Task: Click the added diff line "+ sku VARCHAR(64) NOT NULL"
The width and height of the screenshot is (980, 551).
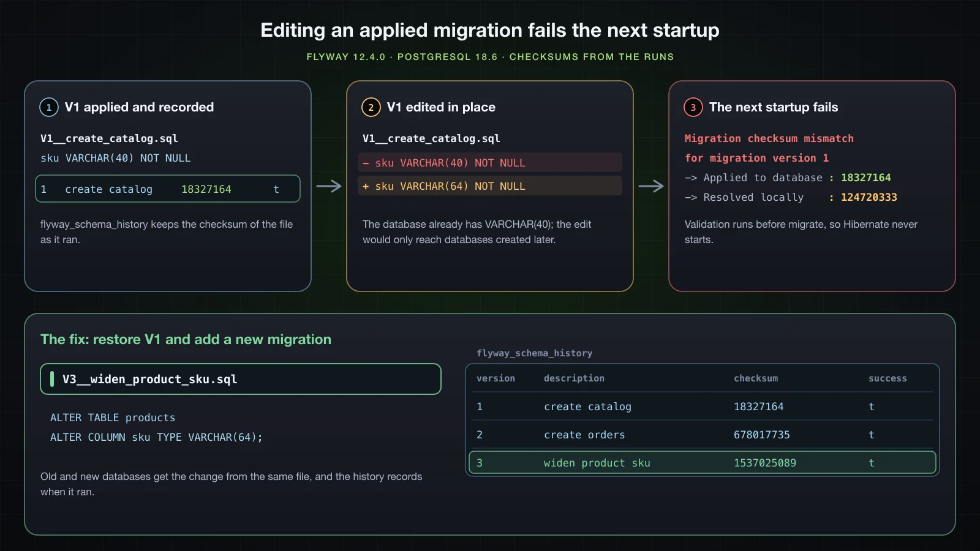Action: [490, 186]
